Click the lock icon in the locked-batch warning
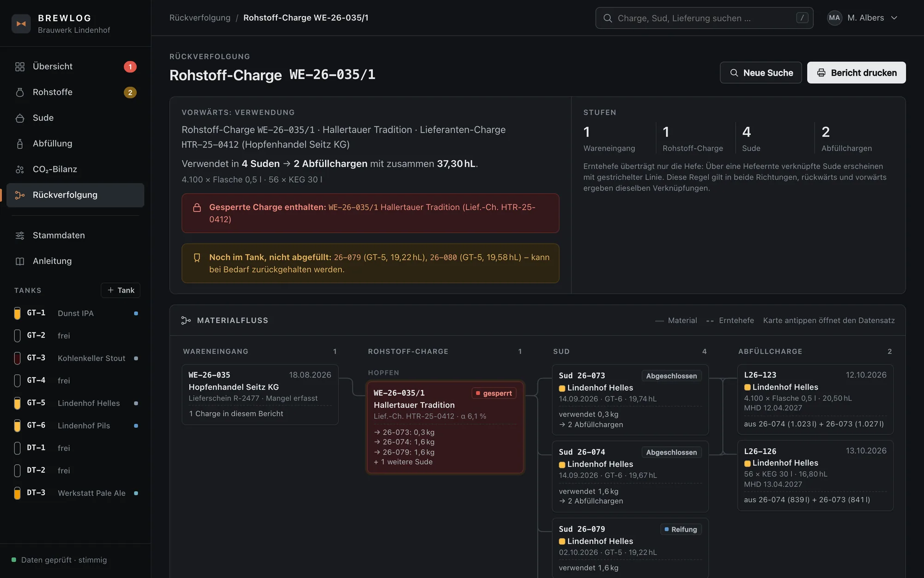This screenshot has width=924, height=578. [x=197, y=208]
